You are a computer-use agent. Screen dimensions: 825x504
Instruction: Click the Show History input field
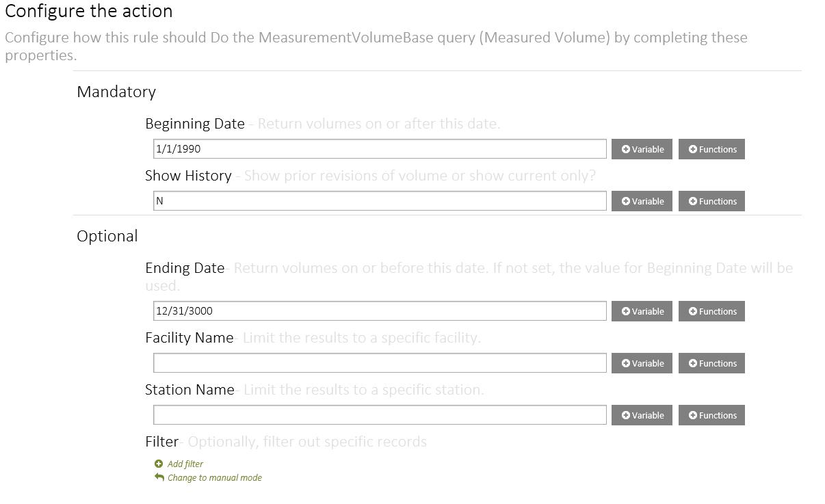point(380,201)
